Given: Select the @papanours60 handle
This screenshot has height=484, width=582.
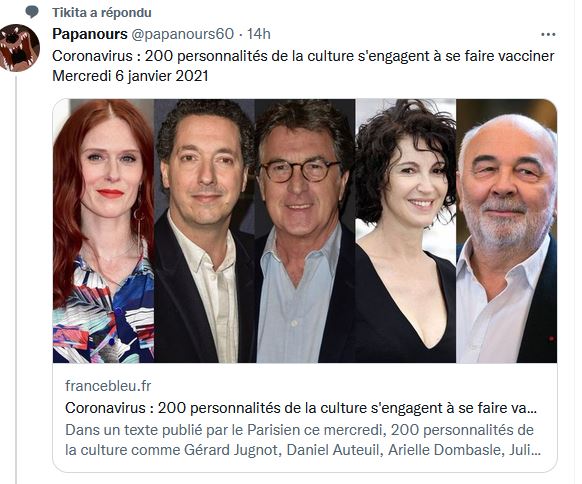Looking at the screenshot, I should 182,34.
